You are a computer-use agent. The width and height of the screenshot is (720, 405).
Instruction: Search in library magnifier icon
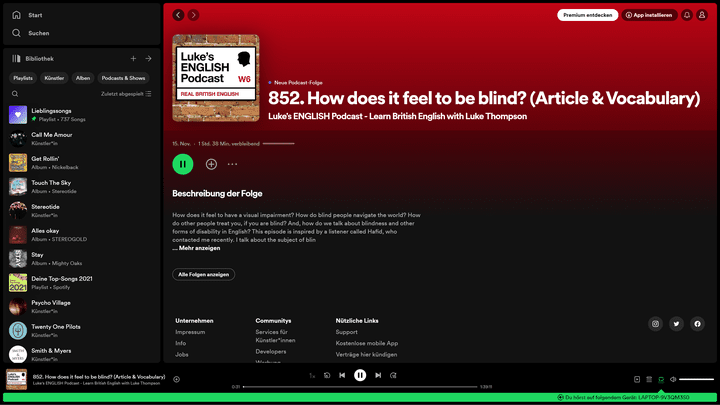15,94
